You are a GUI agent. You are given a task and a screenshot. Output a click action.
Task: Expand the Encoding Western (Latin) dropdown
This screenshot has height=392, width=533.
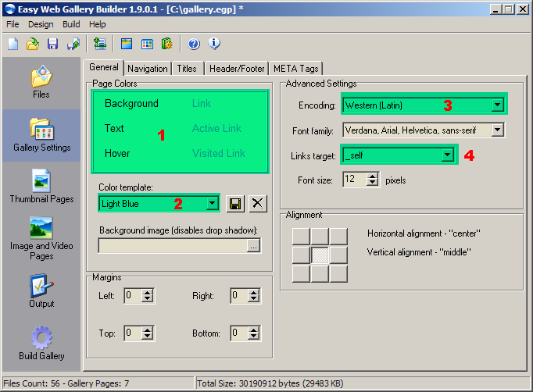point(497,105)
